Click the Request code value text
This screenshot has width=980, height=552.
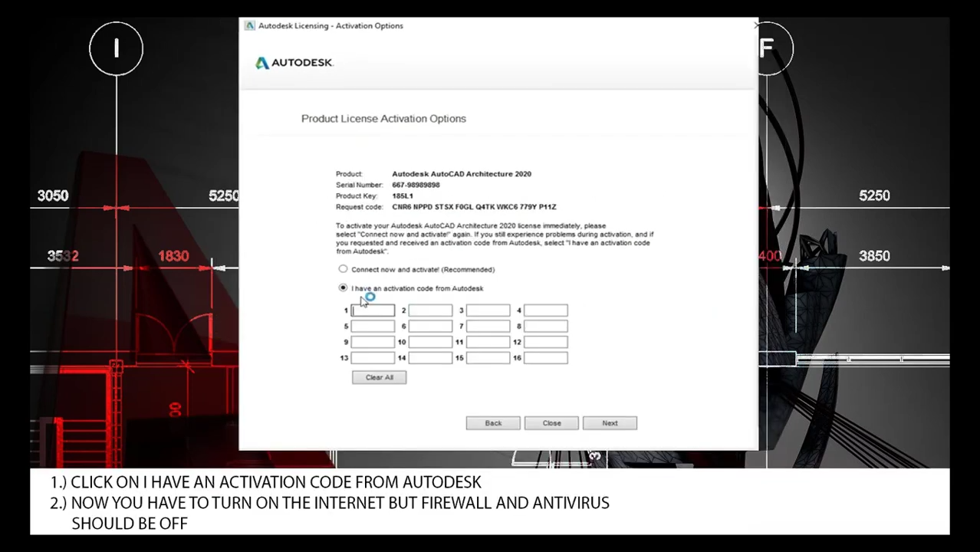(x=474, y=207)
